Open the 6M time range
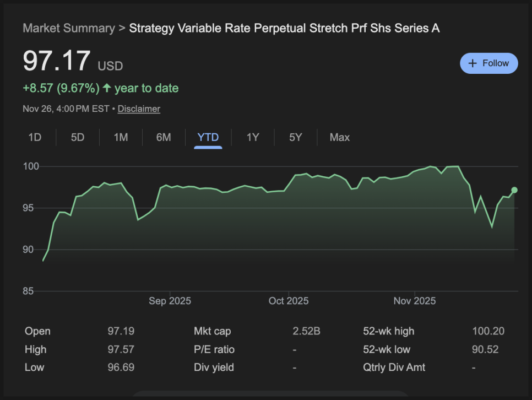Viewport: 532px width, 400px height. coord(164,137)
